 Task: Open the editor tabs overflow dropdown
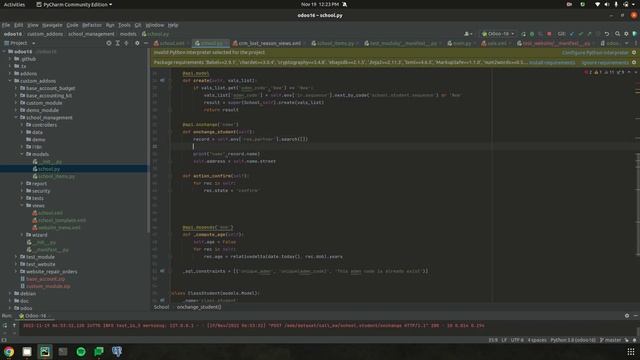click(x=627, y=43)
